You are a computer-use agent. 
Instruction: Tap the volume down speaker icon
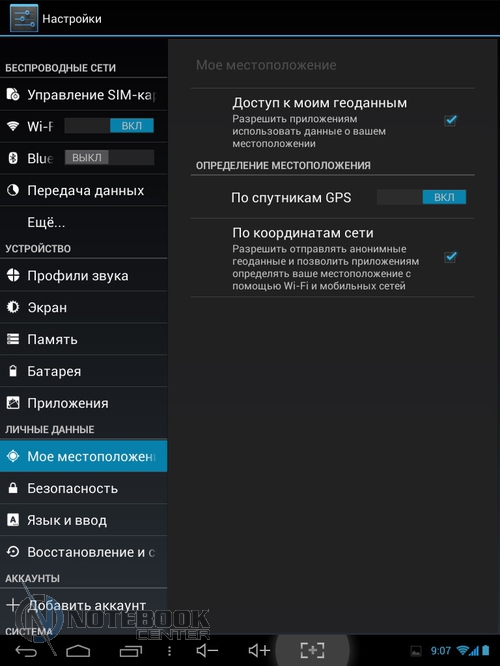pos(207,650)
